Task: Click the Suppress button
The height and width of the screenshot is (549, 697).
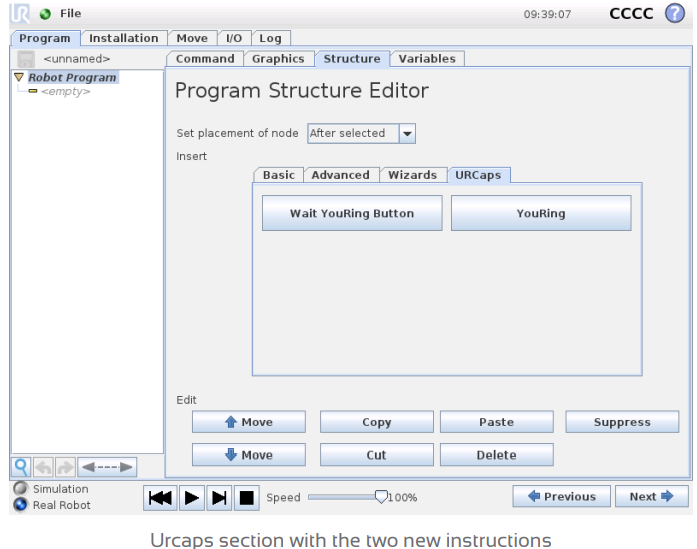Action: click(622, 422)
